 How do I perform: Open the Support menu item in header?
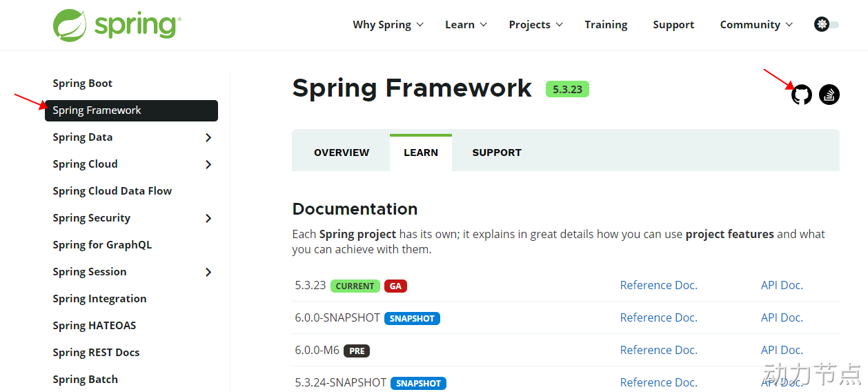coord(673,25)
